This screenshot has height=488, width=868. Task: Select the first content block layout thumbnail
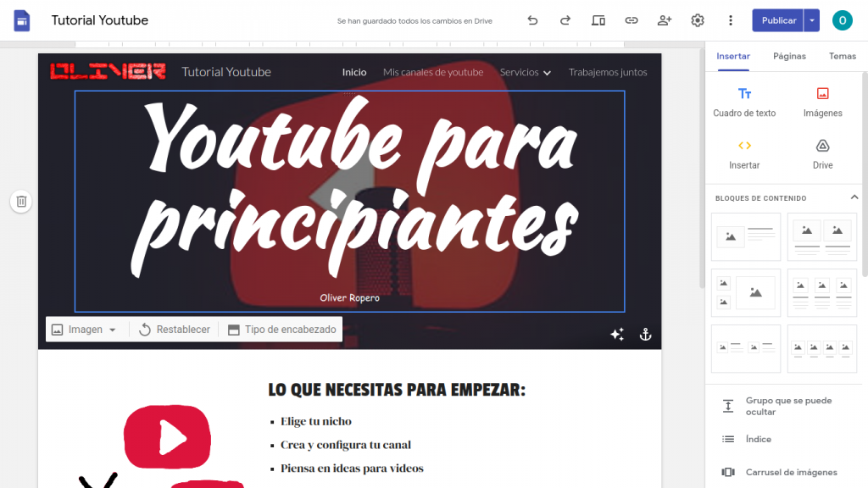746,236
